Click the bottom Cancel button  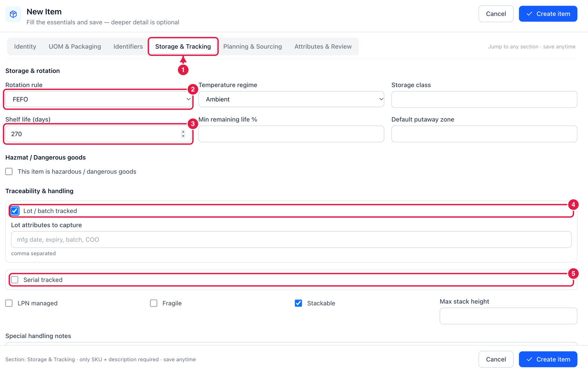[x=496, y=359]
